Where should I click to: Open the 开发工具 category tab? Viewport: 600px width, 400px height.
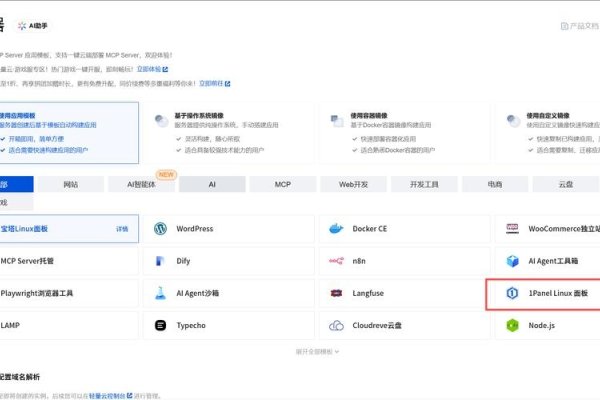[x=424, y=184]
